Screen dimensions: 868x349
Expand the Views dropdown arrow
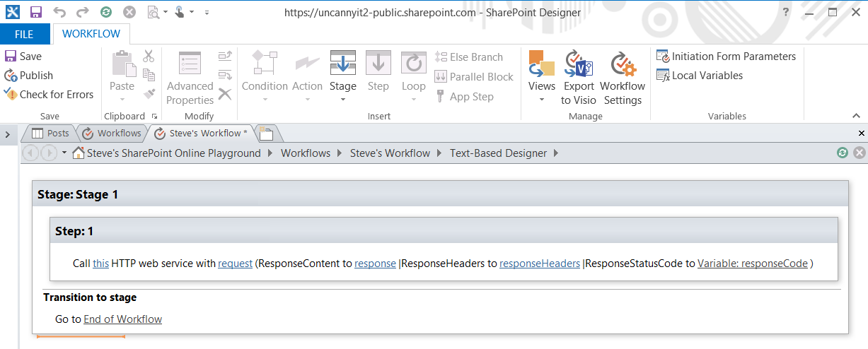542,100
